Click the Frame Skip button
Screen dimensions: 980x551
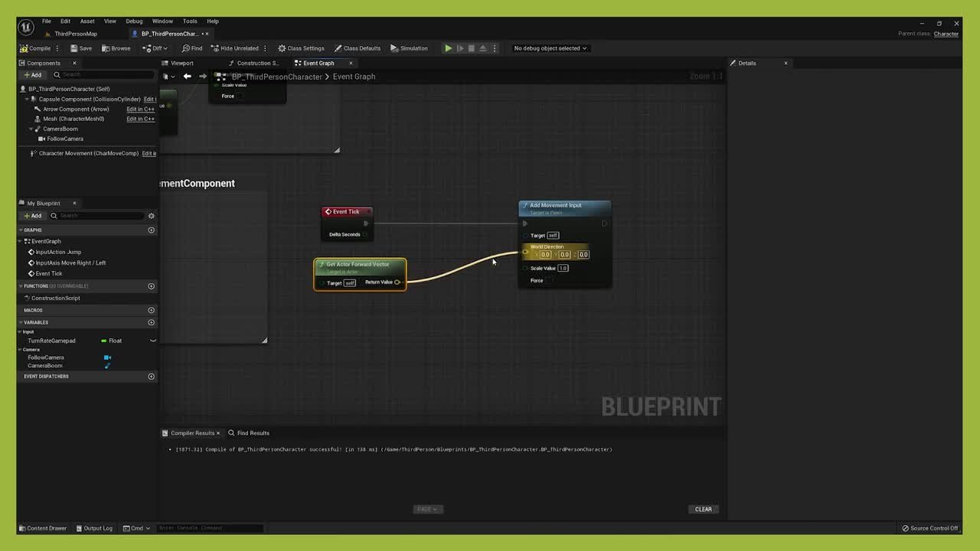(x=460, y=48)
